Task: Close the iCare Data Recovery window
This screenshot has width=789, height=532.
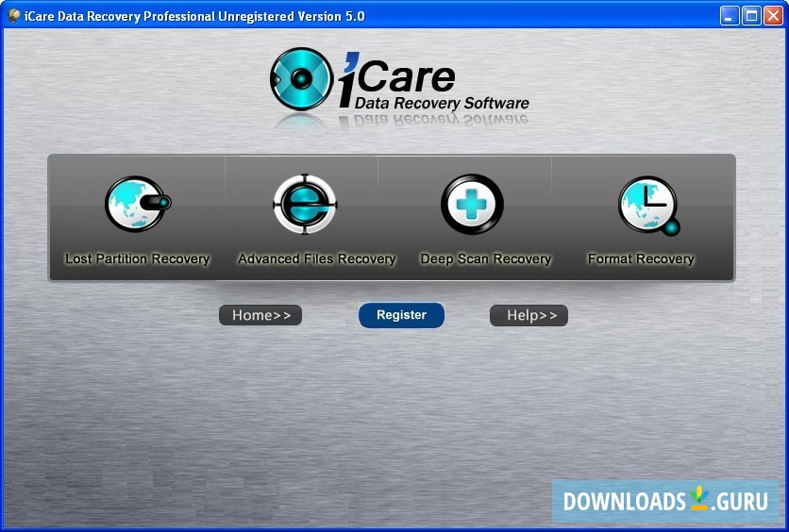Action: click(x=773, y=16)
